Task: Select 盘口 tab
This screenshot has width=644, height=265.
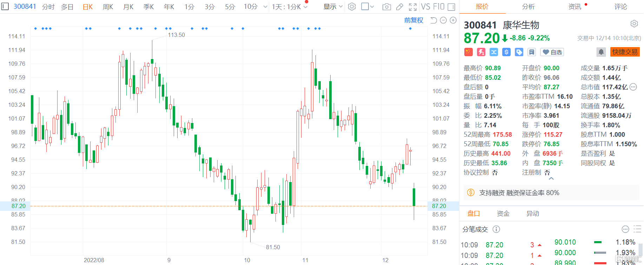Action: [473, 213]
